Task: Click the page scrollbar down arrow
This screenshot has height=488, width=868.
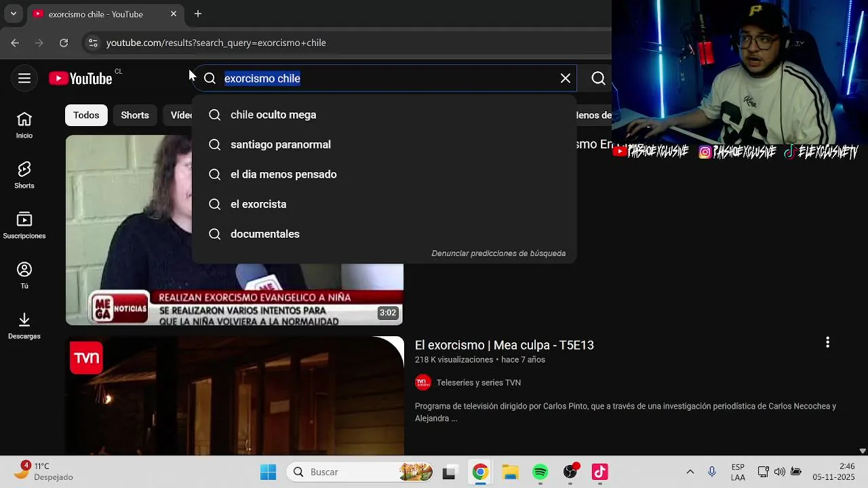Action: click(863, 451)
